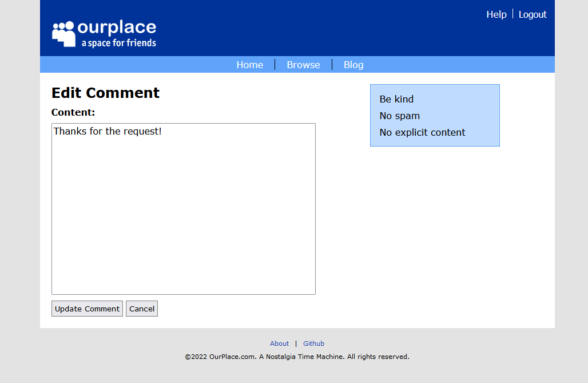Click the 'Be kind' rule
The height and width of the screenshot is (383, 588).
click(x=396, y=99)
